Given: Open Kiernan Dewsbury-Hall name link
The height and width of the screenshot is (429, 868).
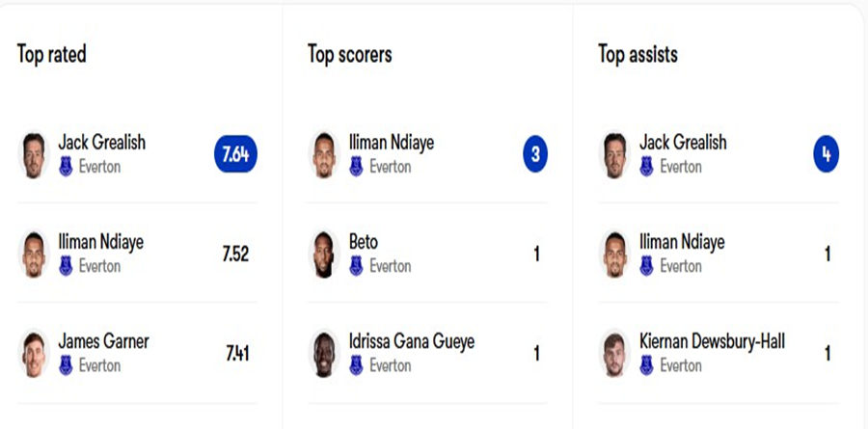Looking at the screenshot, I should tap(712, 341).
